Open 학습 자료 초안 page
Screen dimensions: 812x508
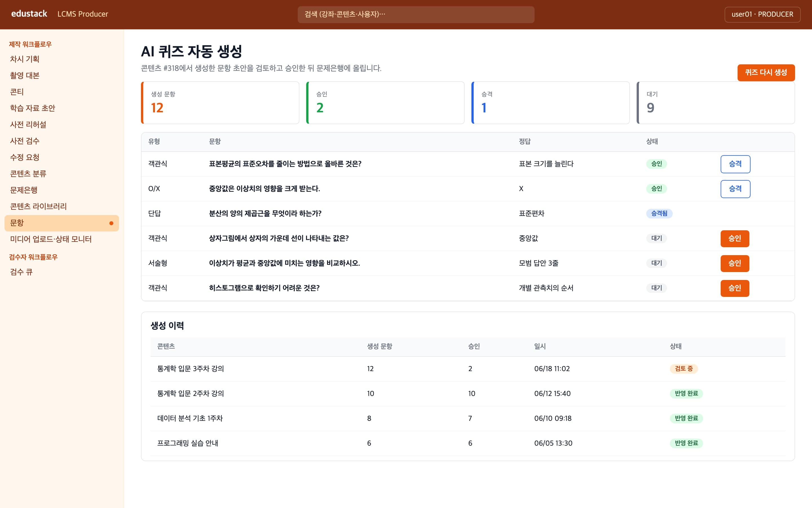tap(62, 108)
